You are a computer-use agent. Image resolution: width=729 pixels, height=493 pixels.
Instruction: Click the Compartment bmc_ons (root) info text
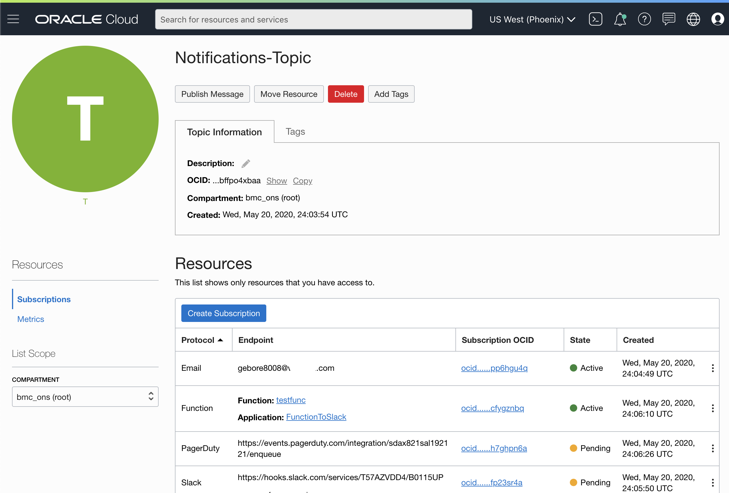tap(244, 198)
